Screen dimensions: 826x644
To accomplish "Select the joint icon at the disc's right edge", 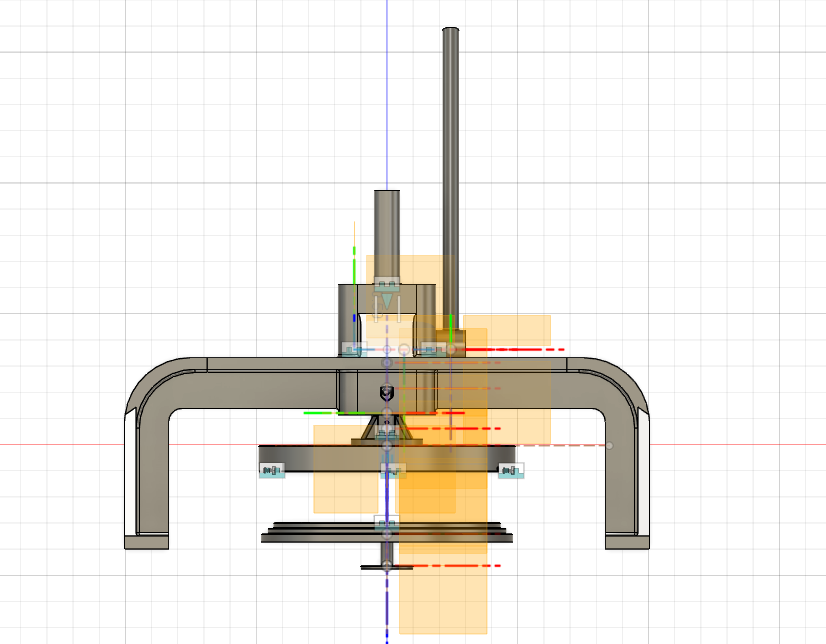I will click(x=511, y=470).
